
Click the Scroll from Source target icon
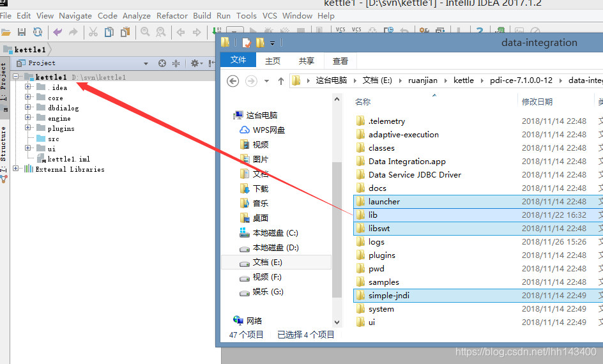162,63
